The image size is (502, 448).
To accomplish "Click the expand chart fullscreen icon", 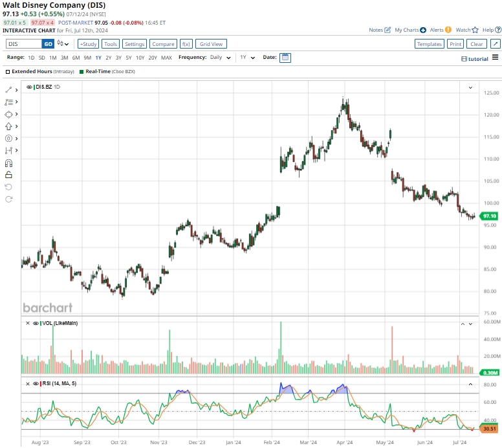I will point(497,30).
